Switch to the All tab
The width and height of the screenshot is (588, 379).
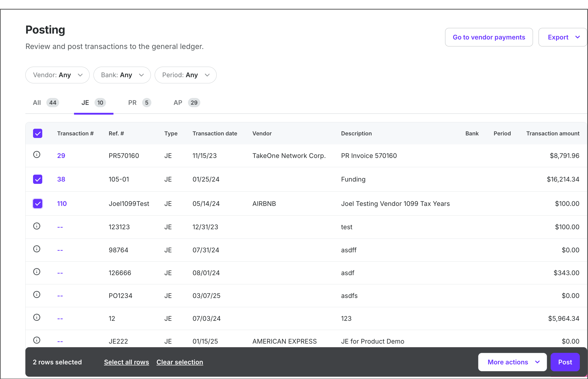pyautogui.click(x=46, y=103)
